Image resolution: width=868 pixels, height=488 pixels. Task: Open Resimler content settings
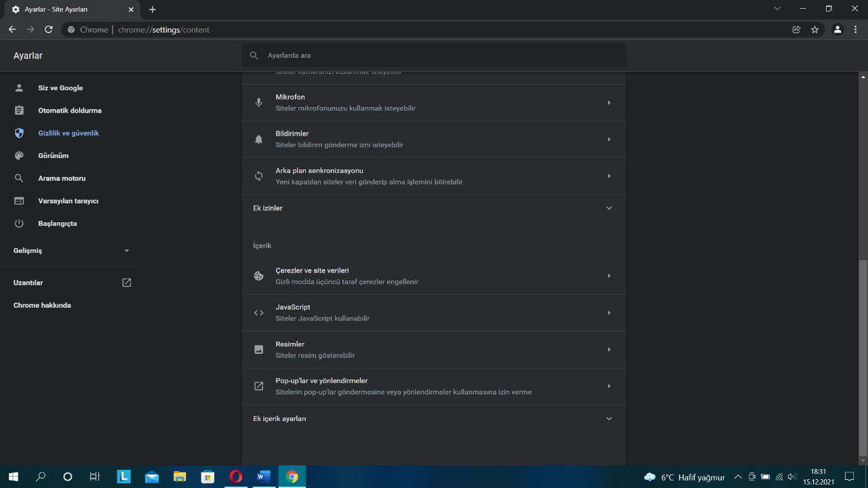click(434, 350)
